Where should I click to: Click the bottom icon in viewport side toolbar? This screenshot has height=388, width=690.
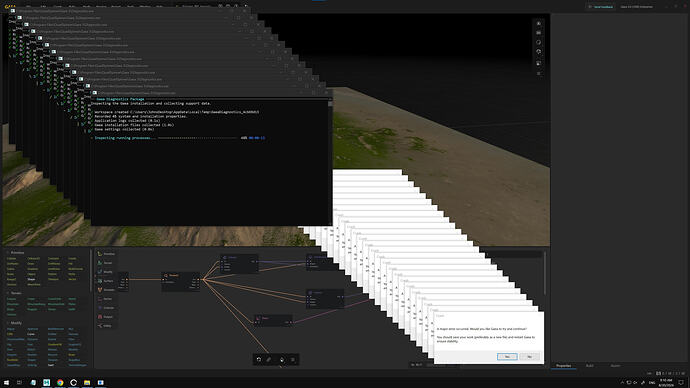pyautogui.click(x=539, y=73)
